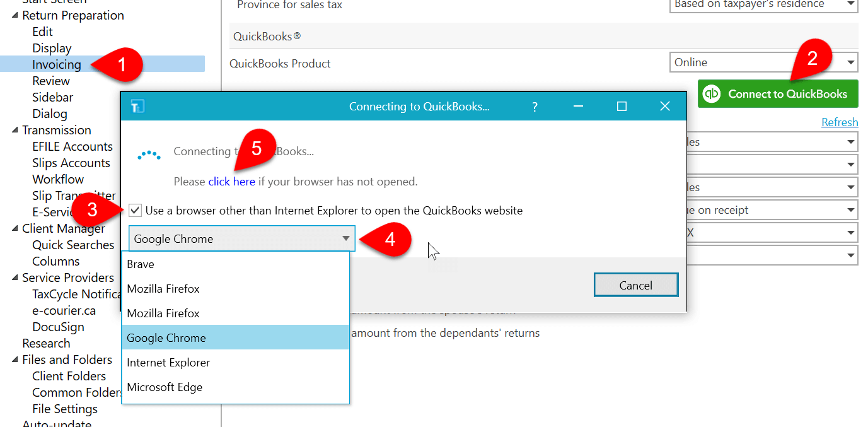The width and height of the screenshot is (868, 427).
Task: Open the Province for sales tax dropdown
Action: click(763, 5)
